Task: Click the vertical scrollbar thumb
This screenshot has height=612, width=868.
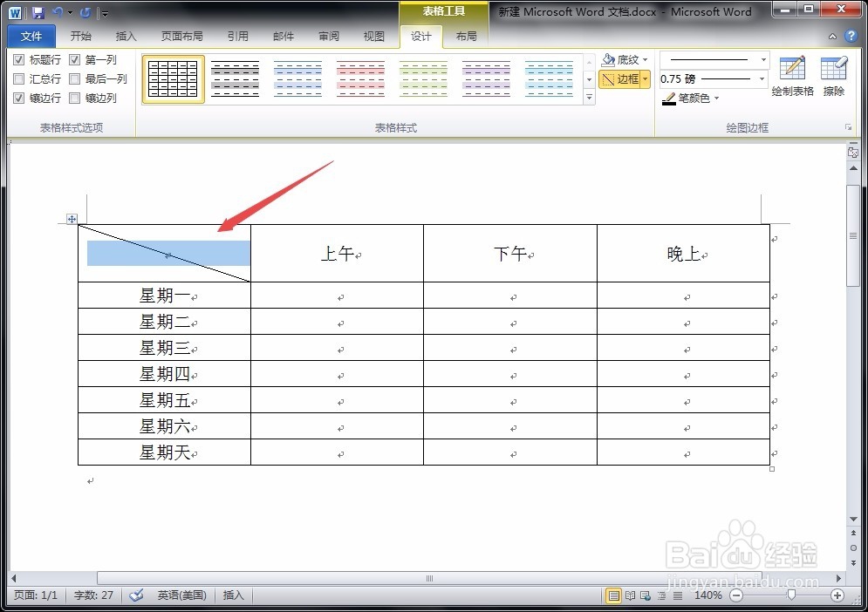Action: 853,235
